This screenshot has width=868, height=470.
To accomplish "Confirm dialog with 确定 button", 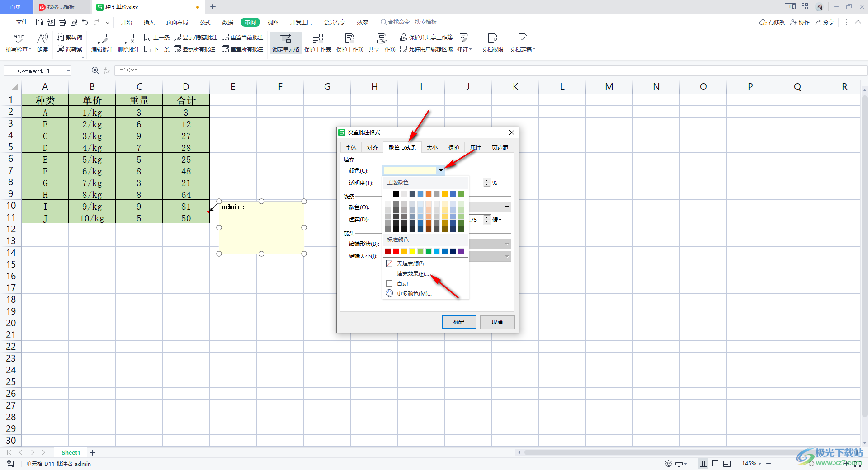I will 459,322.
